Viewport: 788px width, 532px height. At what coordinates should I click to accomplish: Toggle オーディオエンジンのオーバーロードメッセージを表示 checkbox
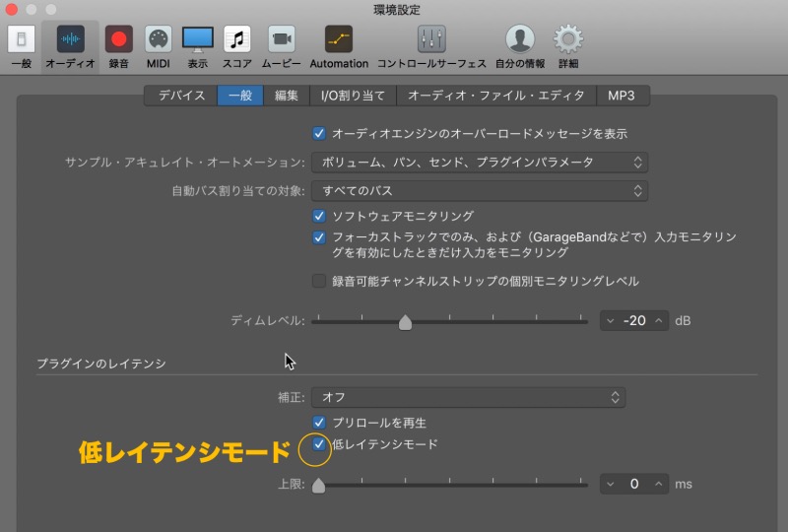click(319, 134)
